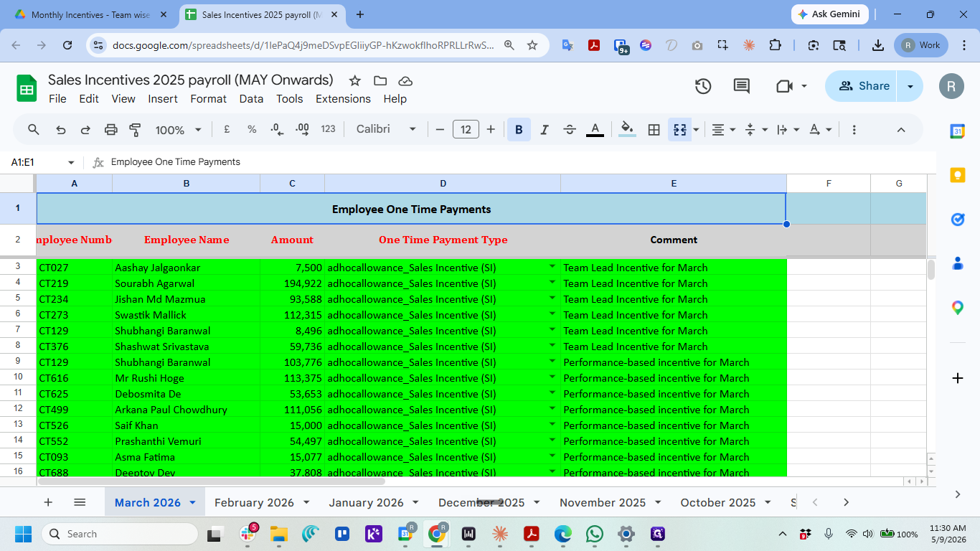Viewport: 980px width, 551px height.
Task: Switch to November 2025 sheet tab
Action: [x=603, y=502]
